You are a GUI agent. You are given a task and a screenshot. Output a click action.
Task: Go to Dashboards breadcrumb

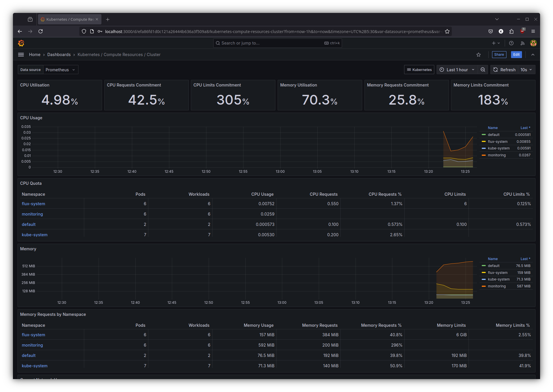pos(59,55)
